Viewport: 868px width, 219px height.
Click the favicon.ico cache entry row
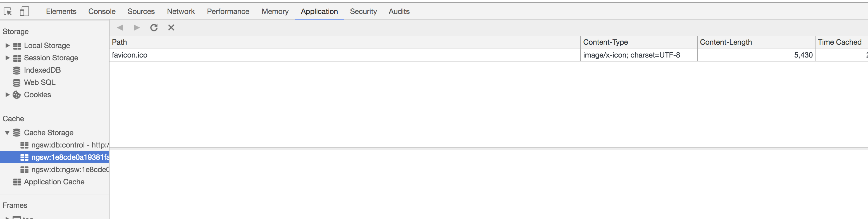pyautogui.click(x=130, y=54)
